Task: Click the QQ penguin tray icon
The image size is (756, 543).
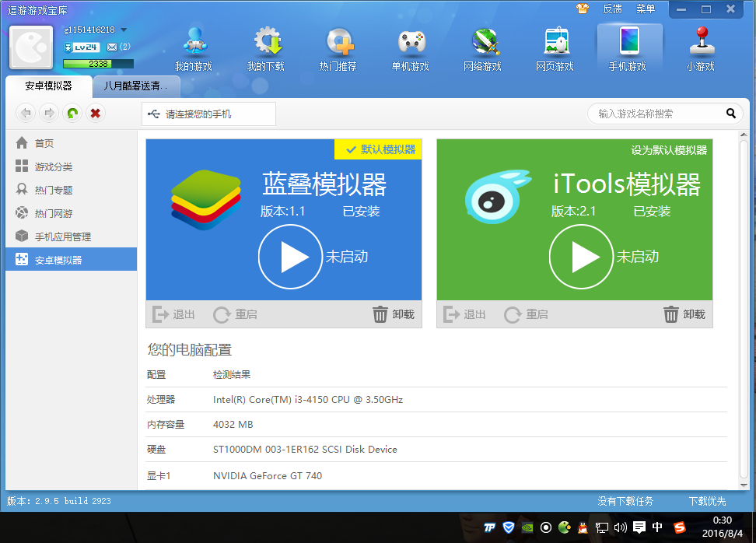Action: point(583,527)
